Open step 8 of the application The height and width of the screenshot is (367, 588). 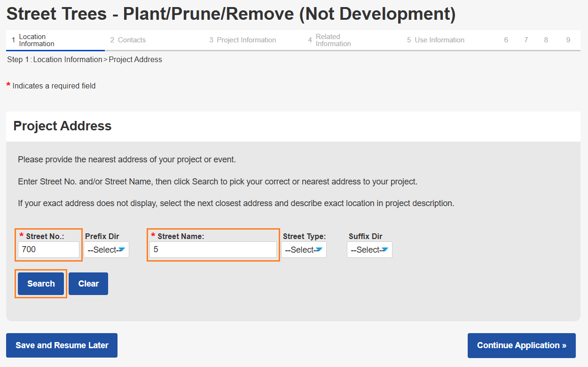coord(546,40)
